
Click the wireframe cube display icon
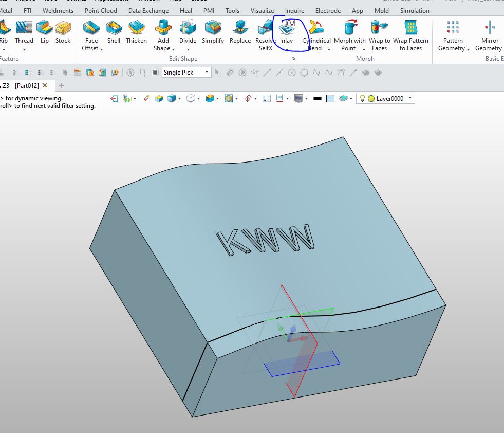191,98
